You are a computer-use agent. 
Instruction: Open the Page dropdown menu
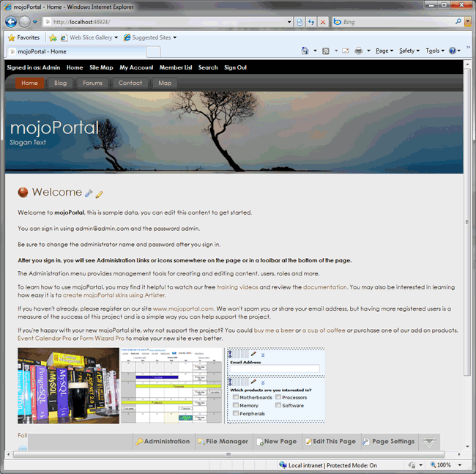point(384,51)
